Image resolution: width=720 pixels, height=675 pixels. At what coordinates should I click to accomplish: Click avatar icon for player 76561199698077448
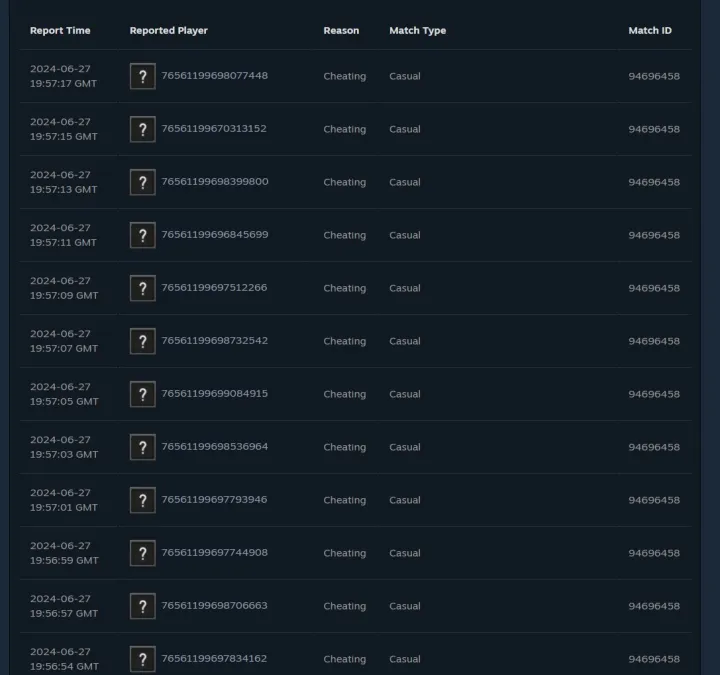(143, 76)
